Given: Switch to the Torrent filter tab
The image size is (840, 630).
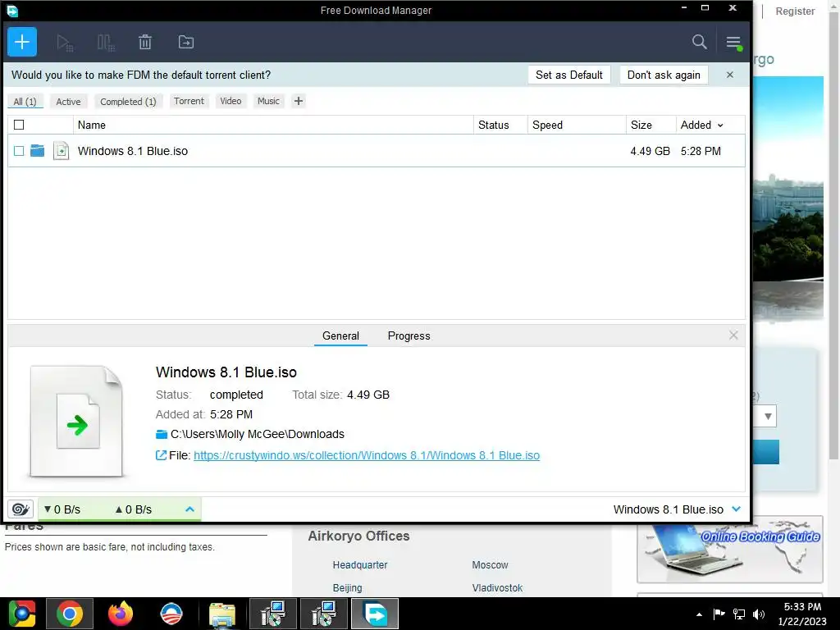Looking at the screenshot, I should coord(189,101).
